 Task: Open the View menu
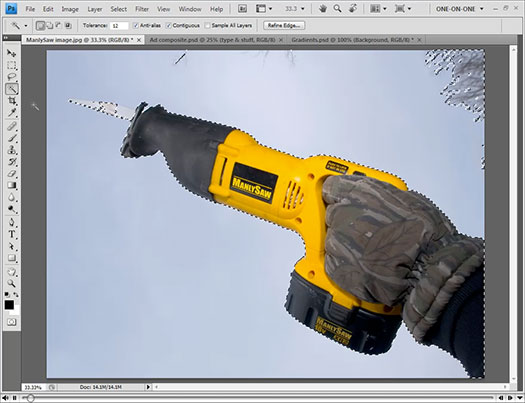point(163,9)
